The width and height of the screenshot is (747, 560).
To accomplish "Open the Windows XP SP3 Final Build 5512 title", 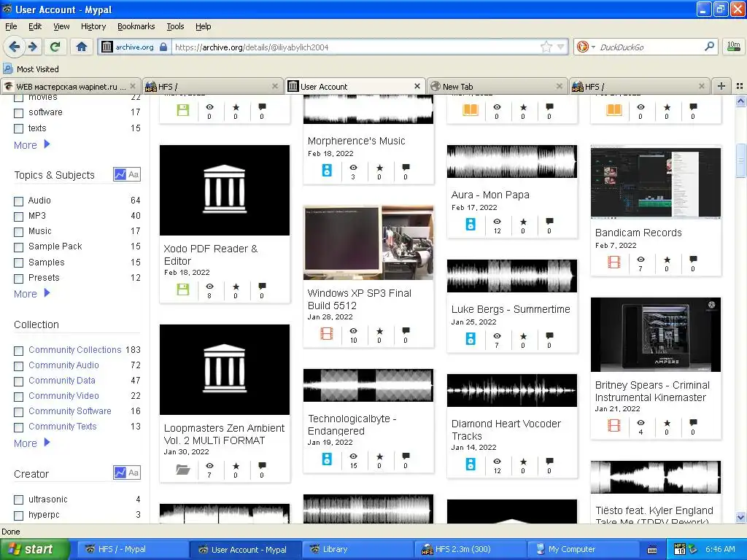I will (x=359, y=299).
